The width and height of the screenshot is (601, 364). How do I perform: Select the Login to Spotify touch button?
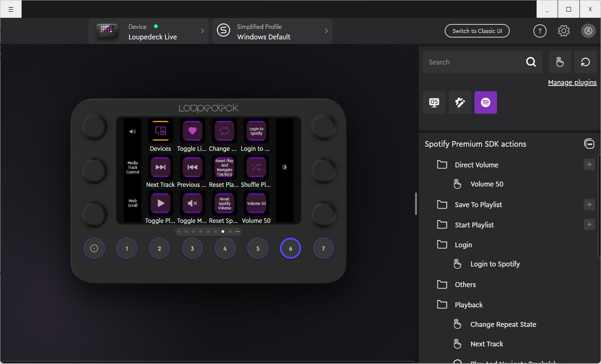click(256, 131)
